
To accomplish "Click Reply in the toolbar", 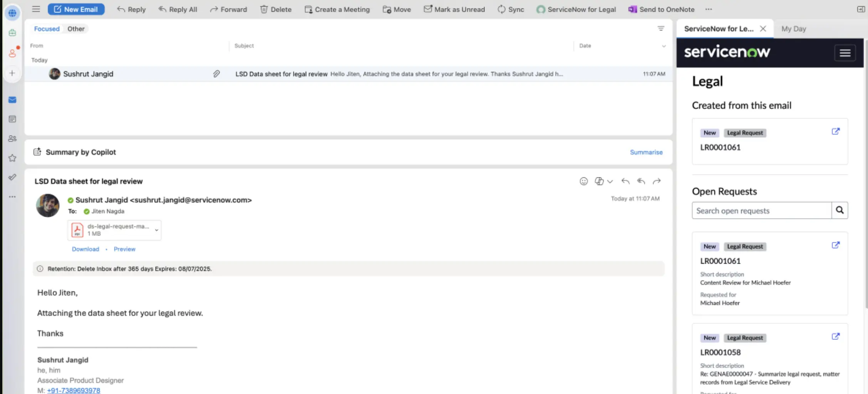I will (131, 9).
